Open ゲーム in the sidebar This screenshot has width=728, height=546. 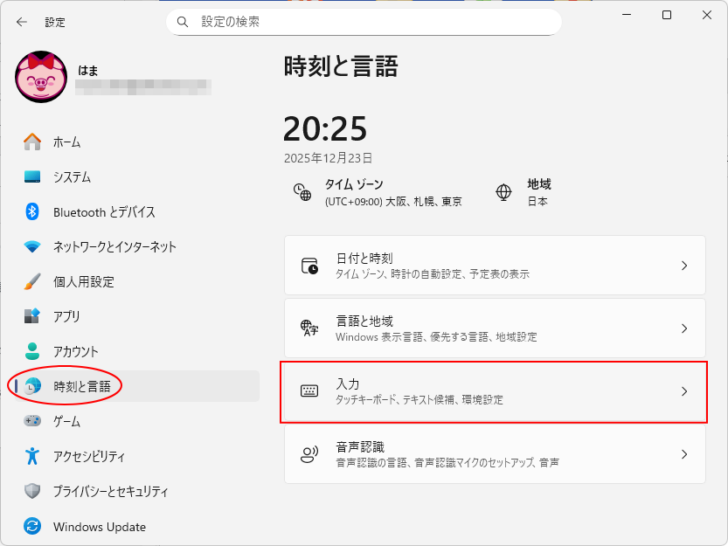point(136,421)
